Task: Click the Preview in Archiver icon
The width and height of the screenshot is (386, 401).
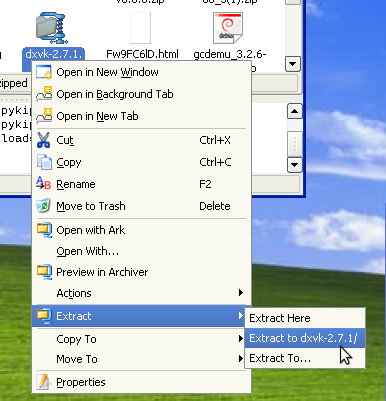Action: [44, 272]
